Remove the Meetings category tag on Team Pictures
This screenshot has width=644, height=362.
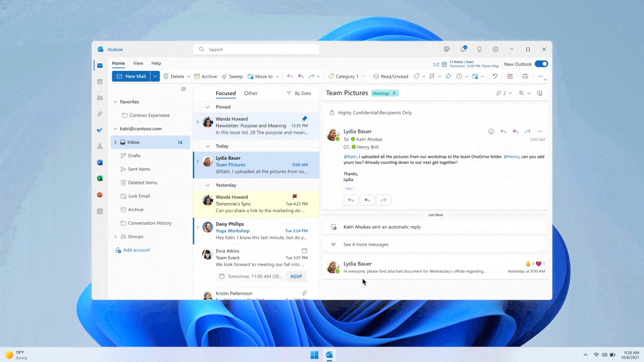pos(394,93)
